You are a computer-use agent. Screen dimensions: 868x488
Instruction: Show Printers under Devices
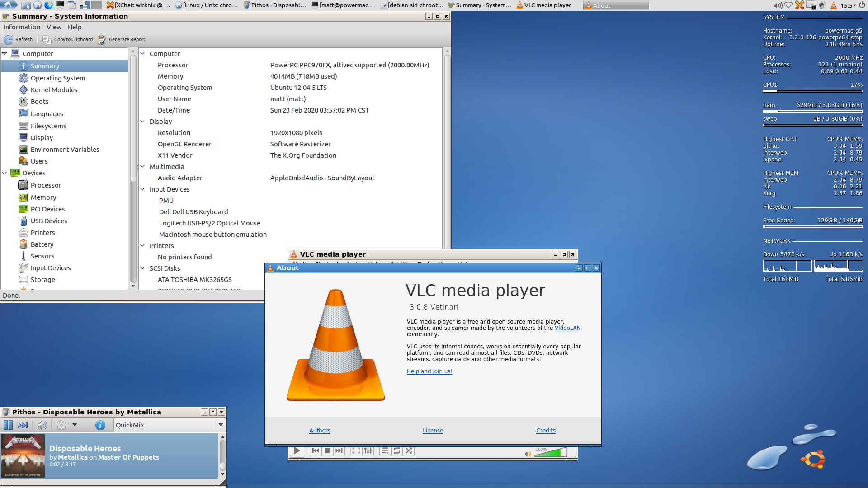pos(42,232)
